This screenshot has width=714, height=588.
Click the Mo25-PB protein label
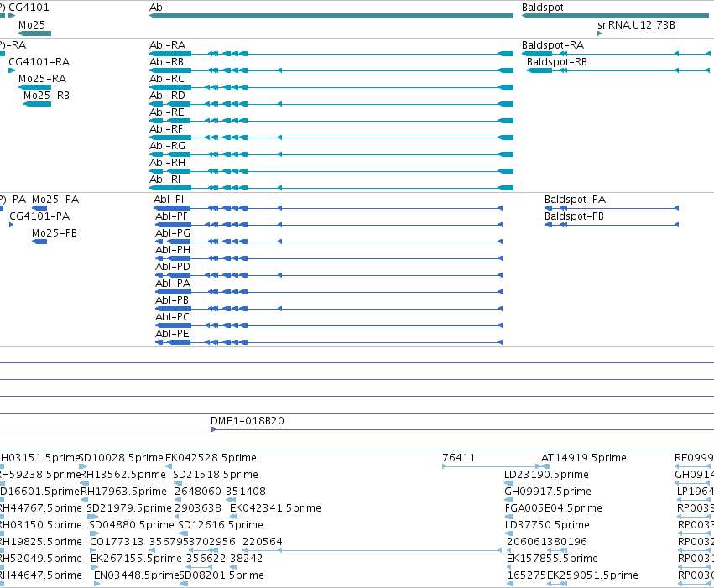click(55, 233)
